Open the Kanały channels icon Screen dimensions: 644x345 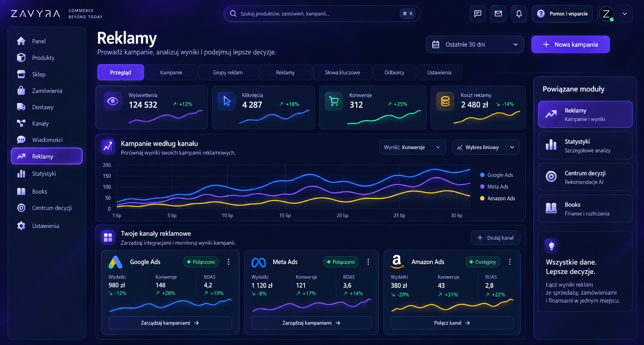(x=21, y=123)
